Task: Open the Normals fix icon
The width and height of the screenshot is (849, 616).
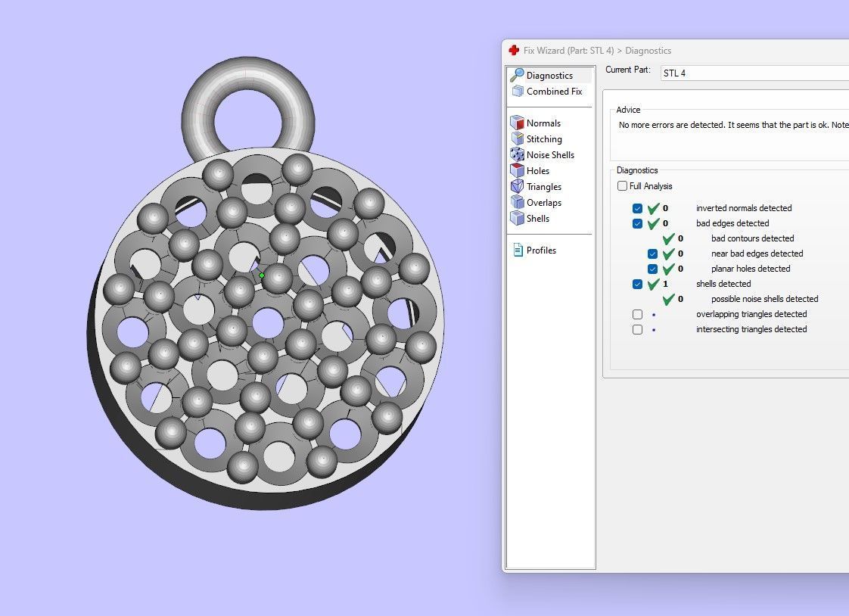Action: 517,123
